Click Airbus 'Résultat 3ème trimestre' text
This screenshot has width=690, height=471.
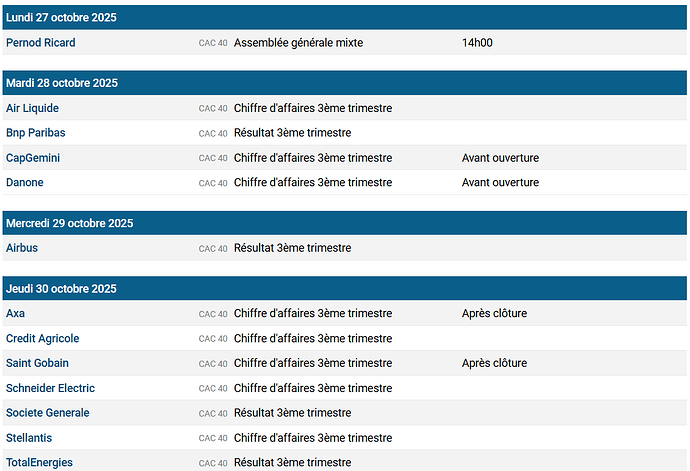click(x=293, y=248)
